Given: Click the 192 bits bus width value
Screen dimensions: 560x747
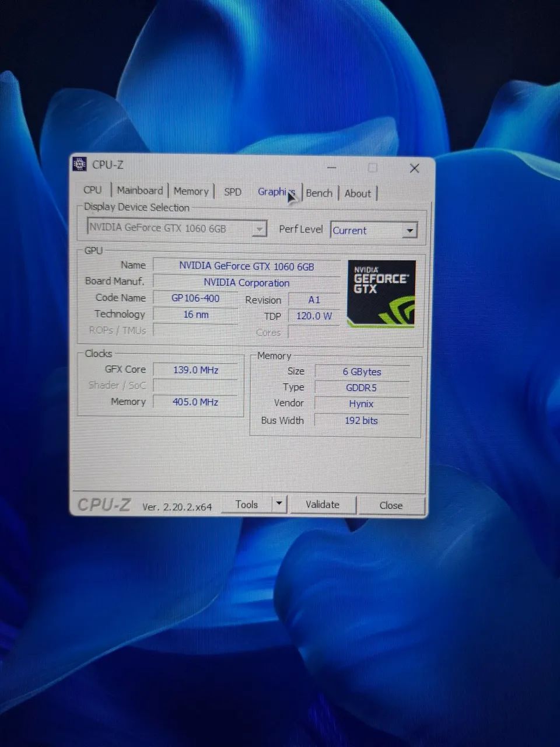Looking at the screenshot, I should click(x=362, y=420).
